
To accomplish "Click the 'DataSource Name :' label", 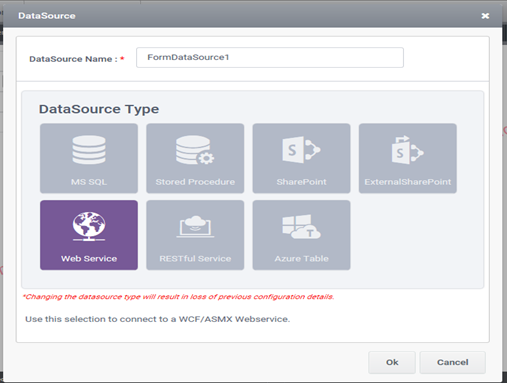I will click(73, 59).
